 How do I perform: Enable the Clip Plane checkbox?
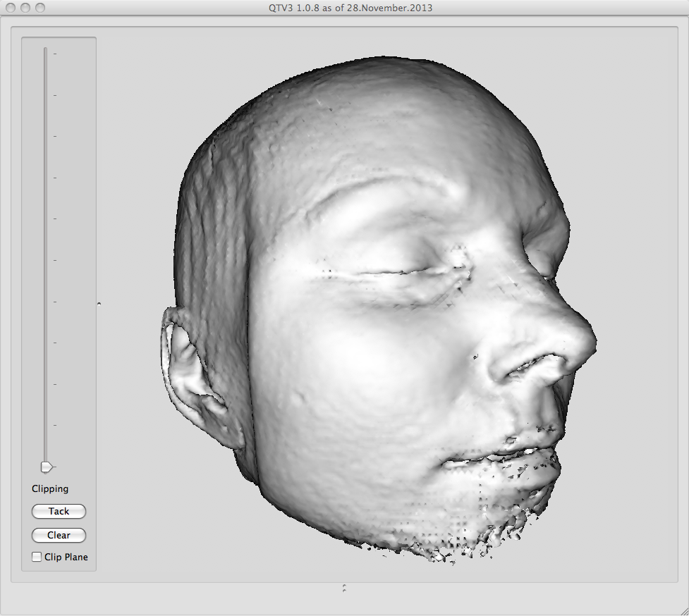tap(37, 558)
